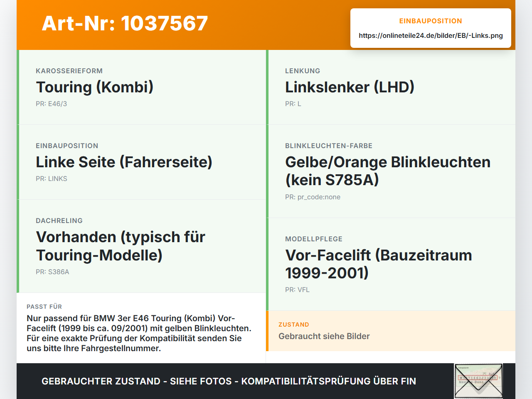Click the envelope VIN image in footer

[x=478, y=381]
